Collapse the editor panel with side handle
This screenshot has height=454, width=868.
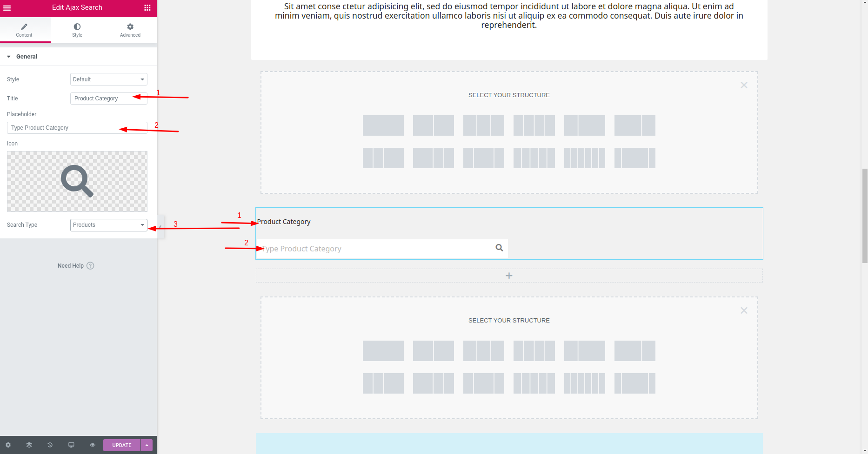tap(160, 227)
